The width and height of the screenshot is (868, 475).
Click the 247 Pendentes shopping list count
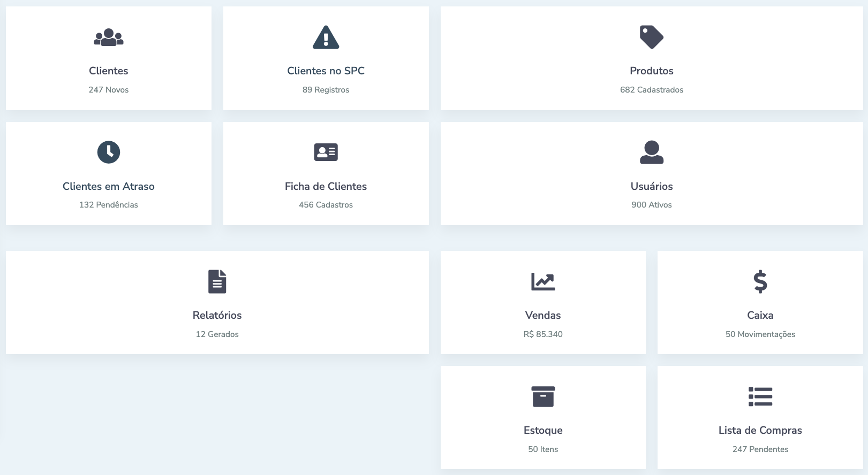tap(760, 449)
